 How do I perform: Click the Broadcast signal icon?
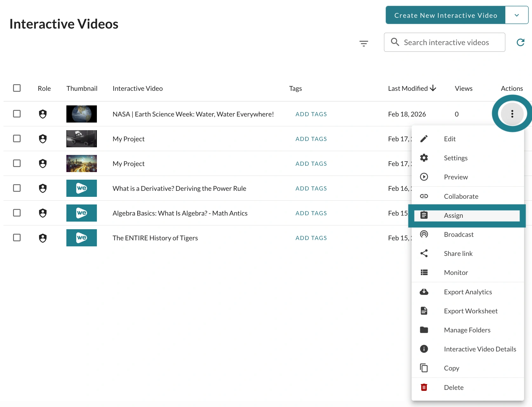424,234
